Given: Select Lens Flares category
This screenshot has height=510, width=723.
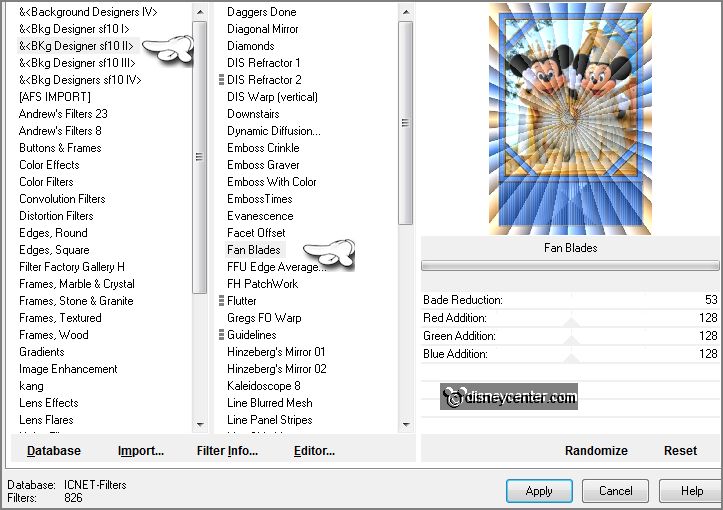Looking at the screenshot, I should click(x=46, y=420).
